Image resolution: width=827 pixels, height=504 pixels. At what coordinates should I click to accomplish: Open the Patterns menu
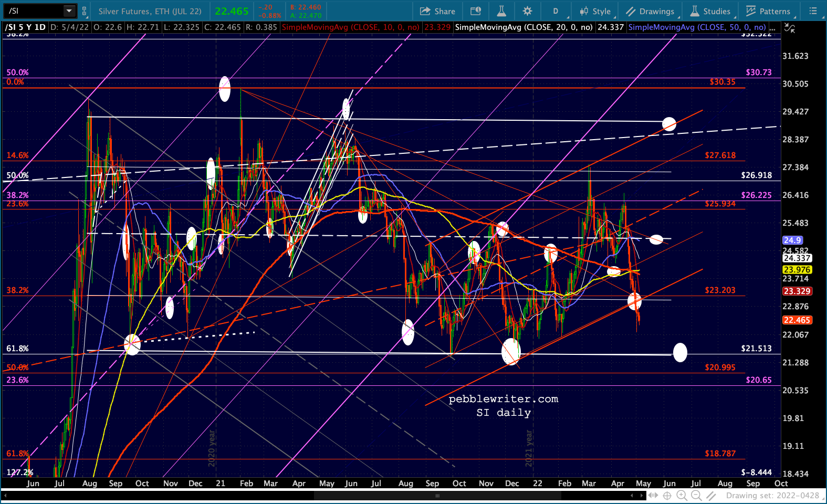coord(768,11)
